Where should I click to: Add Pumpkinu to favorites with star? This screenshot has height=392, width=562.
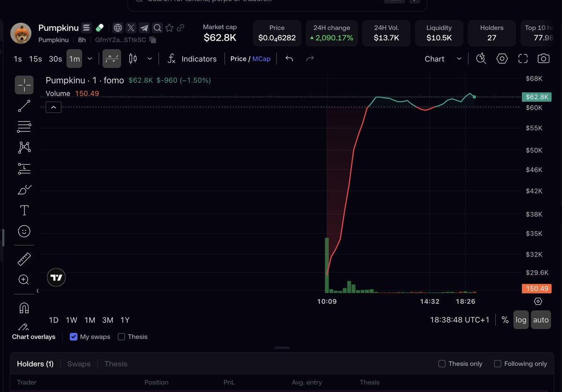[169, 28]
